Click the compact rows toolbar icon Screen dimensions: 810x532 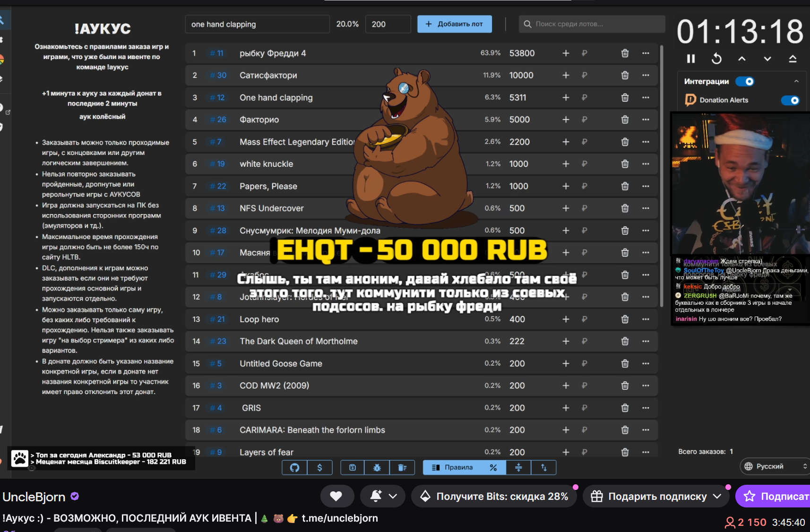tap(518, 468)
